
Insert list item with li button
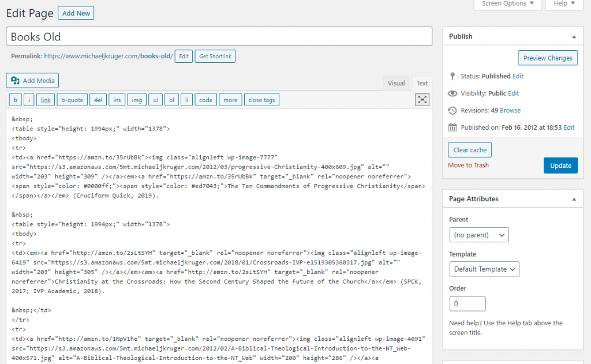[186, 100]
